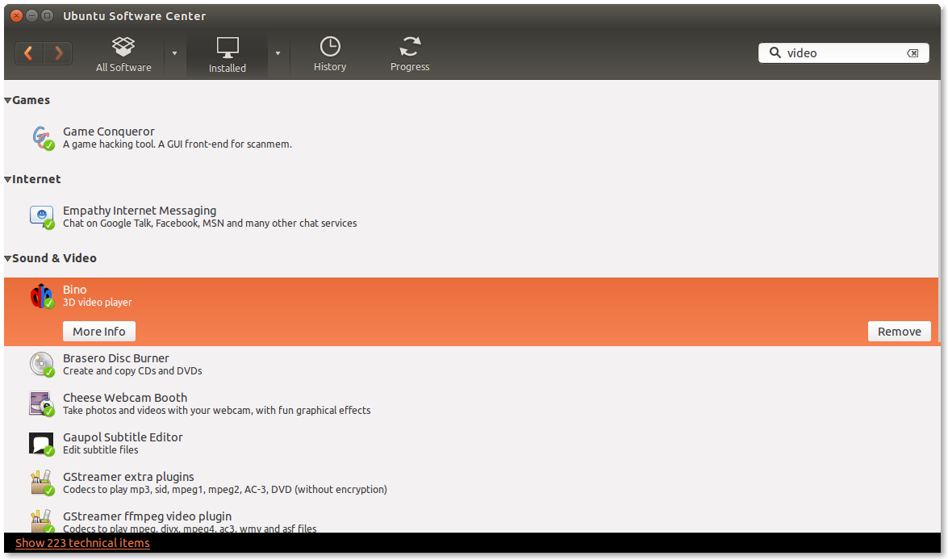Expand the All Software dropdown arrow

[x=175, y=53]
